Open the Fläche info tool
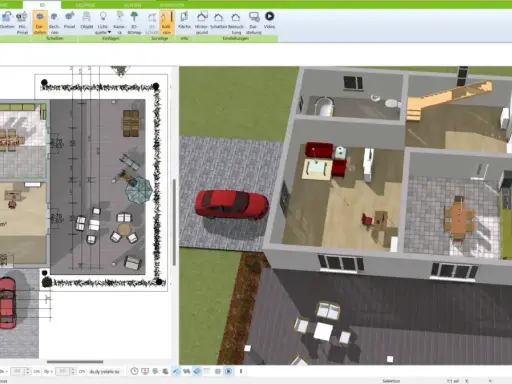This screenshot has width=512, height=384. pos(184,20)
